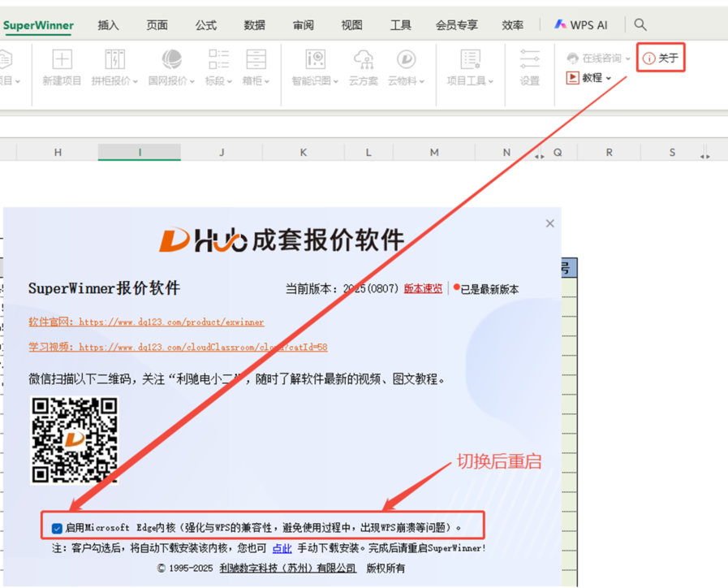Click the 云物料 icon
The height and width of the screenshot is (588, 728).
coord(407,59)
